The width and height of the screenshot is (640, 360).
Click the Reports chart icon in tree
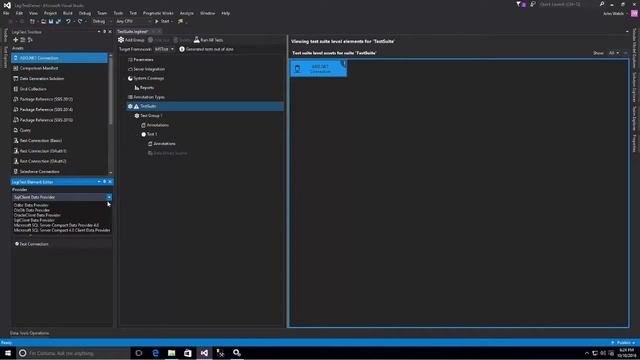pyautogui.click(x=137, y=87)
